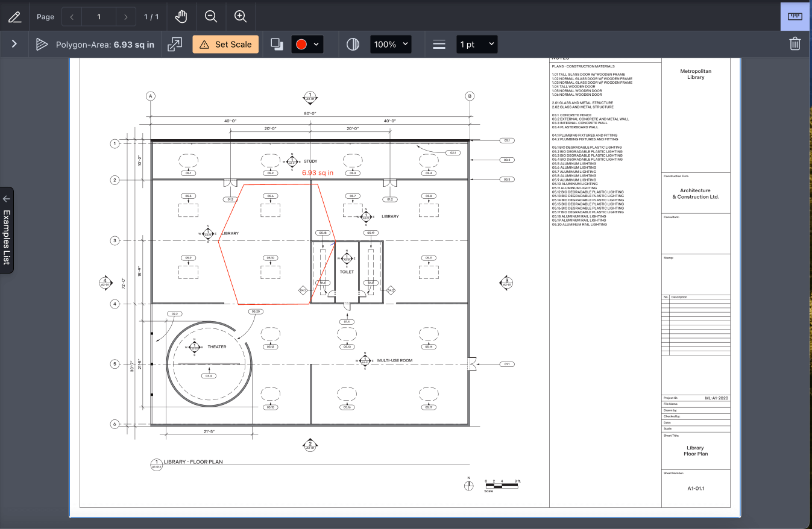
Task: Select the hand panning tool
Action: click(x=181, y=16)
